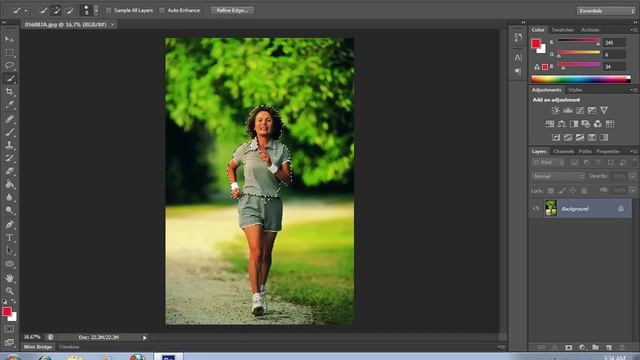The width and height of the screenshot is (640, 360).
Task: Click the Background layer lock icon
Action: (621, 209)
